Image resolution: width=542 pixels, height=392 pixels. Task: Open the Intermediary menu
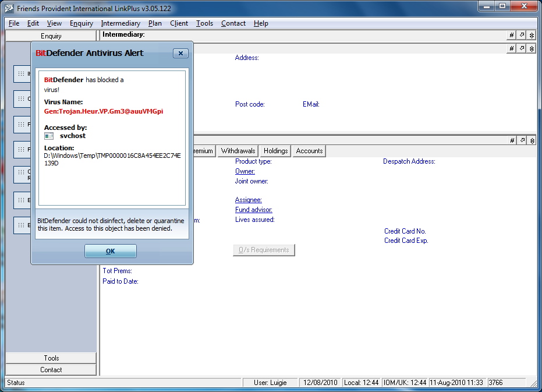click(121, 23)
